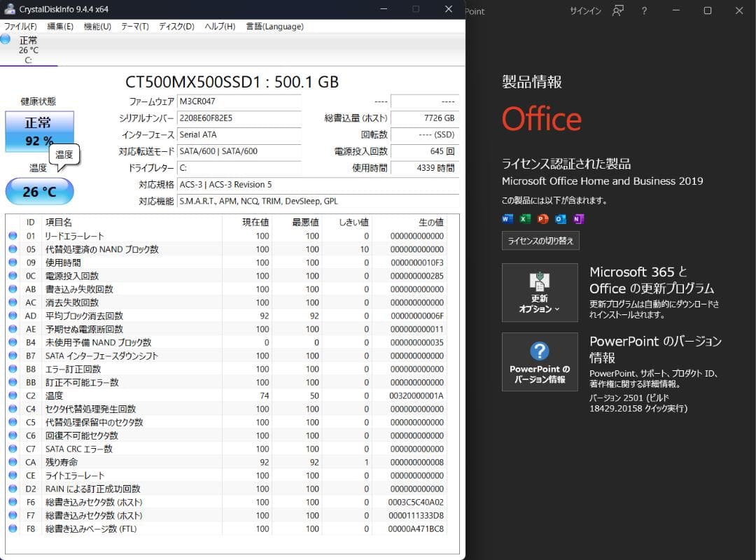756x560 pixels.
Task: Click the 正常 92% health status gauge
Action: pos(39,131)
